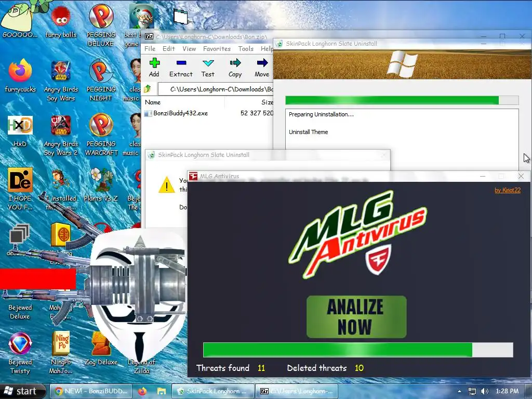Switch to SkinPack Longhorn taskbar button

[x=212, y=391]
